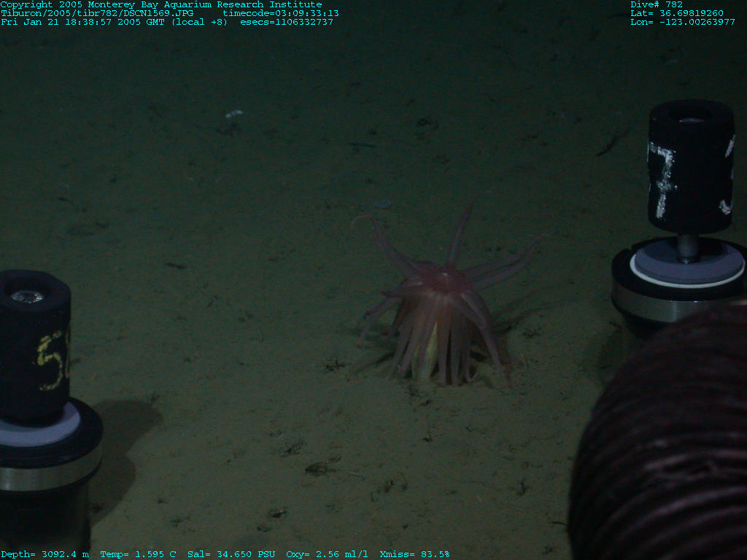Click the date 'Fri Jan 21 18:38:57 2005 GMT'

tap(83, 22)
